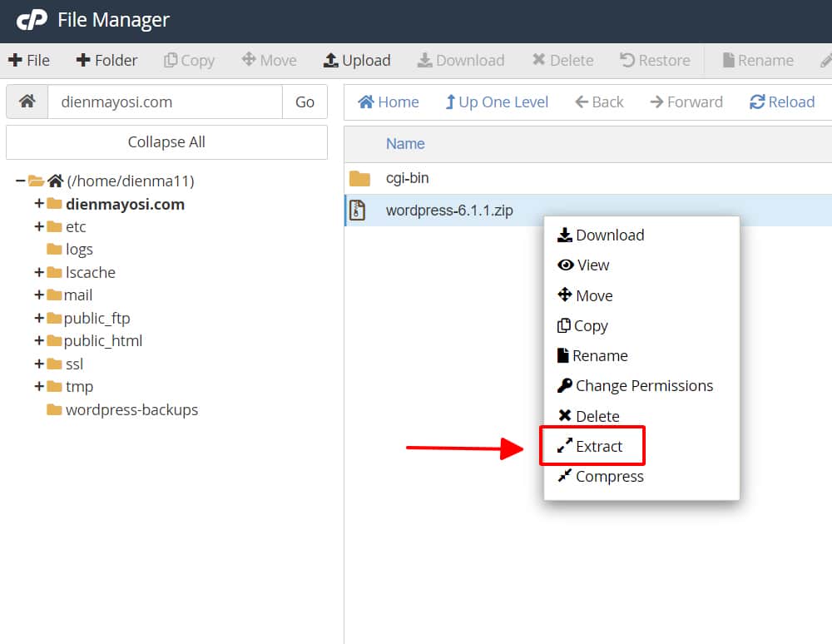Click the home icon beside the path field
This screenshot has height=644, width=832.
click(x=27, y=101)
